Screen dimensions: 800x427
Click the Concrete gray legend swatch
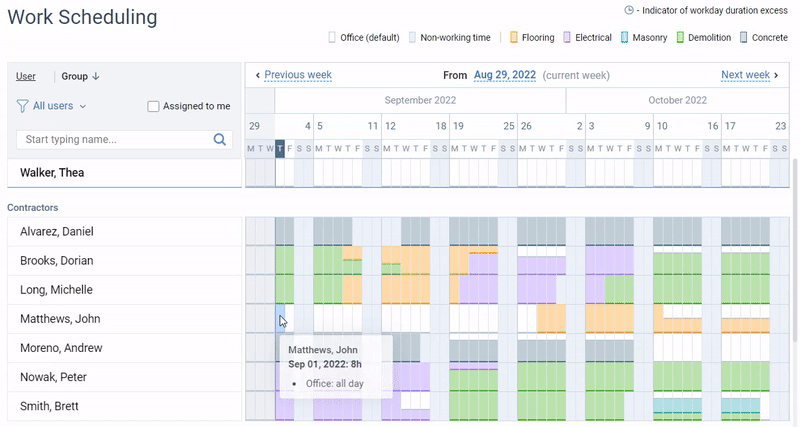point(743,37)
